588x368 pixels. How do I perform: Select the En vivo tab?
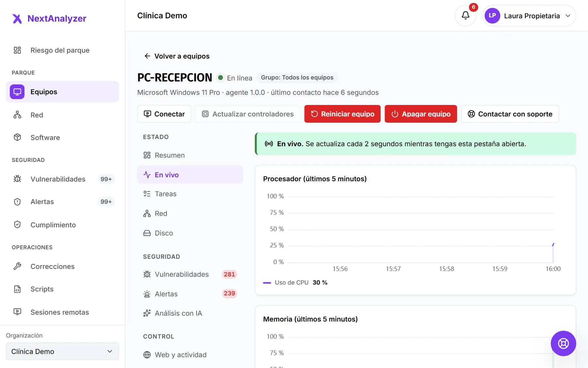point(190,175)
